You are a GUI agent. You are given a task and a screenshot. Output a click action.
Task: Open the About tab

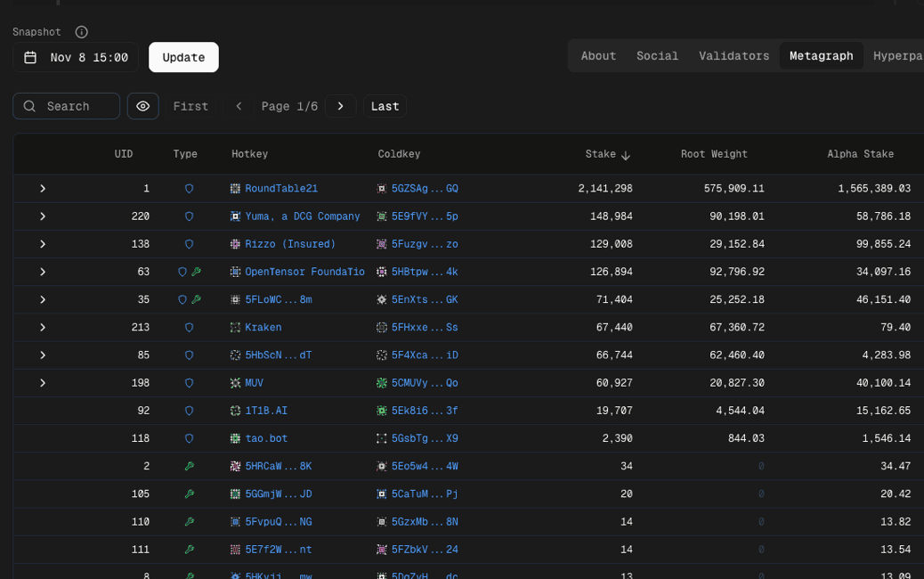tap(598, 56)
